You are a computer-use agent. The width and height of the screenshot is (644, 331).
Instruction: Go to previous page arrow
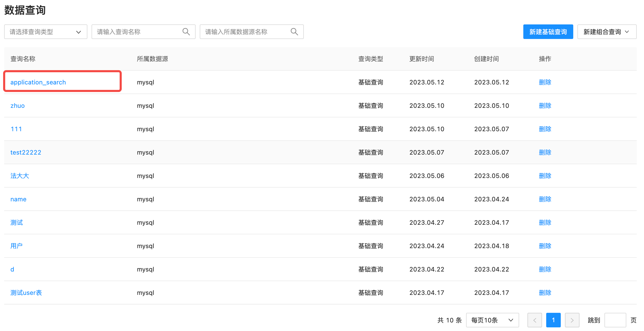[x=534, y=320]
